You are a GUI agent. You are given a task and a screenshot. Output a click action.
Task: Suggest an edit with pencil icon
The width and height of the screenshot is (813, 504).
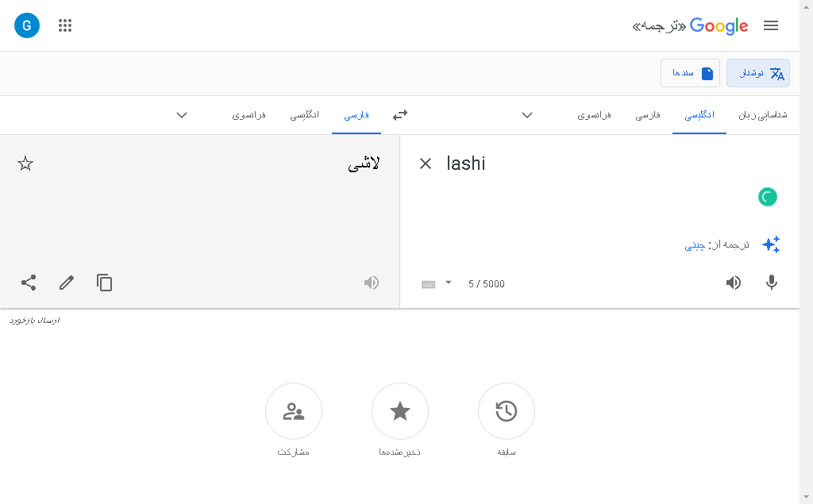[x=67, y=283]
